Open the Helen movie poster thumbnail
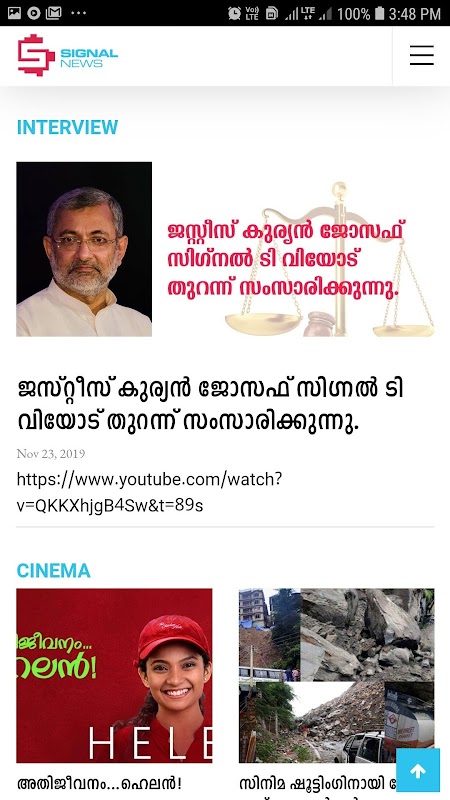The image size is (450, 800). click(114, 676)
